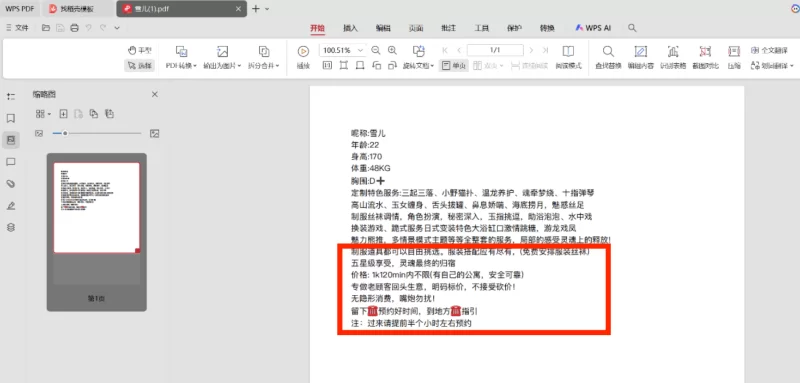Switch to the 批注 ribbon tab
Image resolution: width=800 pixels, height=383 pixels.
click(x=448, y=29)
